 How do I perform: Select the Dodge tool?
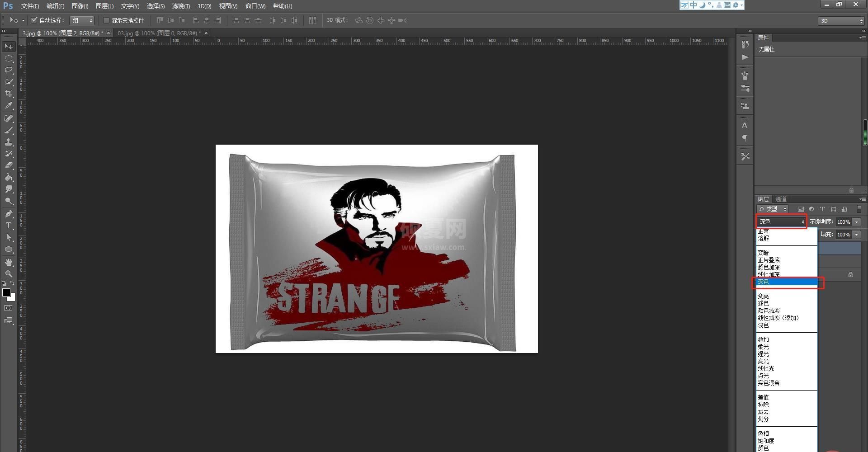pos(9,201)
